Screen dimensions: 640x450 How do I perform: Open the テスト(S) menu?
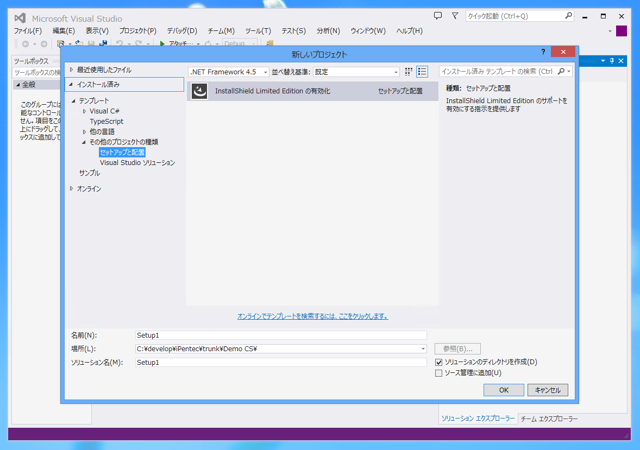293,31
